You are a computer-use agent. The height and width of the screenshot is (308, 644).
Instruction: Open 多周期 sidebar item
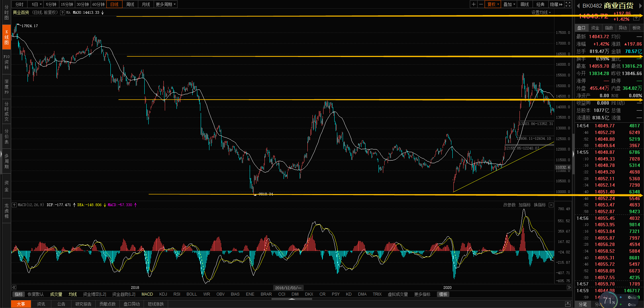[6, 161]
